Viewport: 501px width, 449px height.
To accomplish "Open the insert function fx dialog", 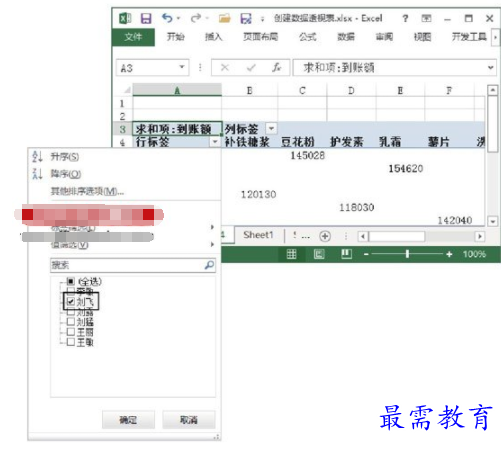I will pos(276,67).
